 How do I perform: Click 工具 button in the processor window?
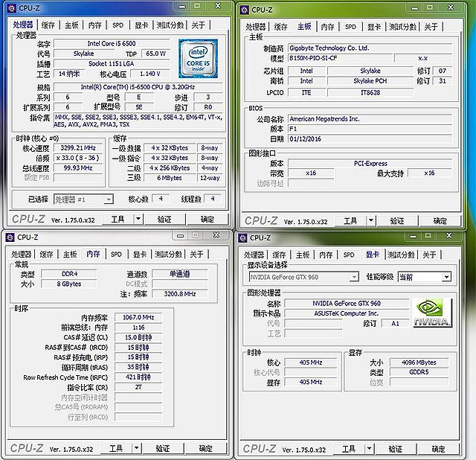[x=118, y=219]
